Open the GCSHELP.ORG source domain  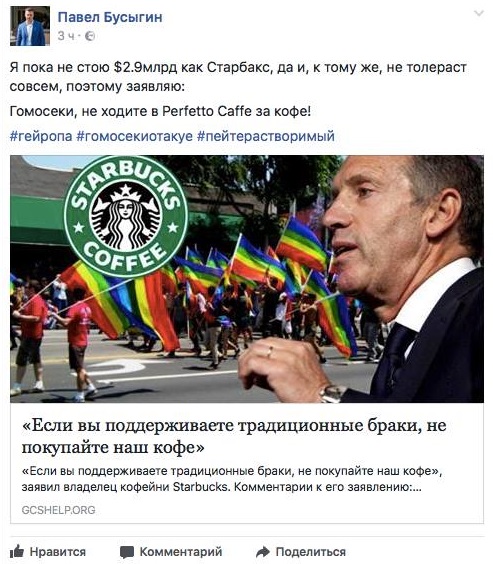point(59,510)
